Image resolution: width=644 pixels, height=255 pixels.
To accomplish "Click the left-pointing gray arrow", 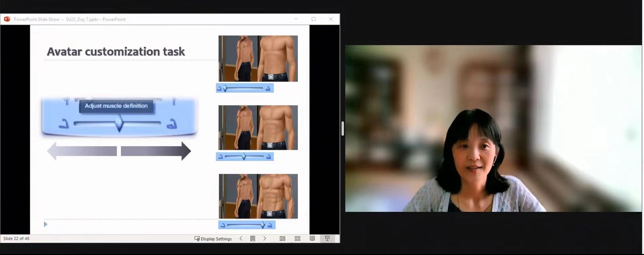I will [x=82, y=151].
